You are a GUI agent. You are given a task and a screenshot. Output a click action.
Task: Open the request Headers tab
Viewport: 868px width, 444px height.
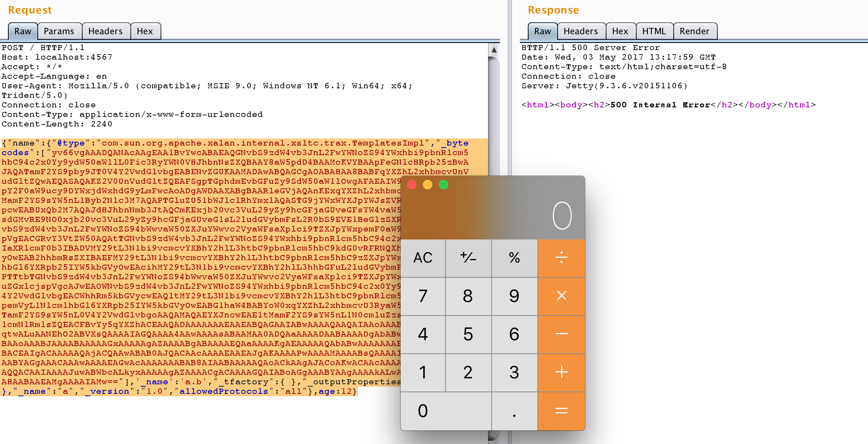point(105,31)
